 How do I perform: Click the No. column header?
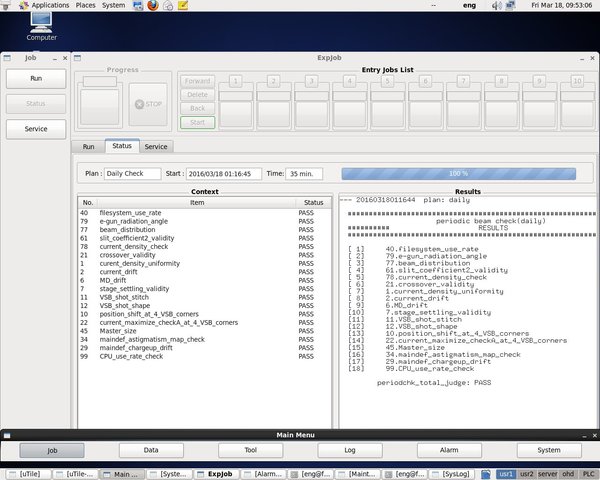tap(88, 203)
